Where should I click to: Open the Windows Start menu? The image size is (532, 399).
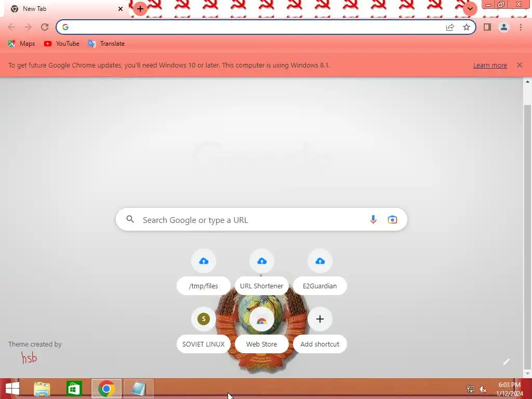point(12,389)
